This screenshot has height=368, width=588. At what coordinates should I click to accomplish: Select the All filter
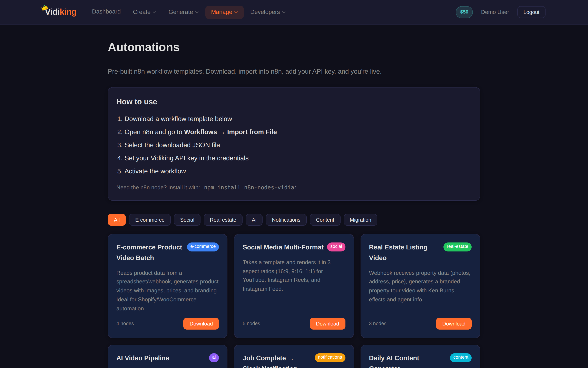click(117, 220)
